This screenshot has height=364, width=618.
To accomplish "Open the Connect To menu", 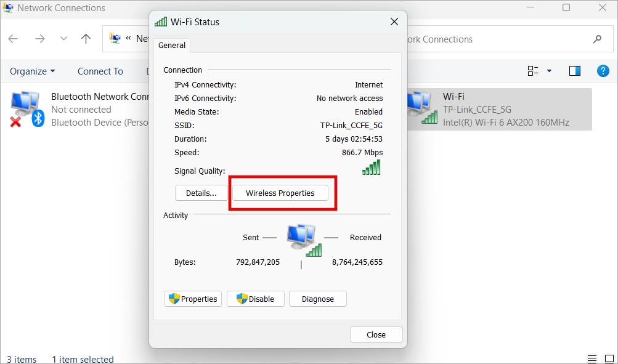I will (x=100, y=71).
